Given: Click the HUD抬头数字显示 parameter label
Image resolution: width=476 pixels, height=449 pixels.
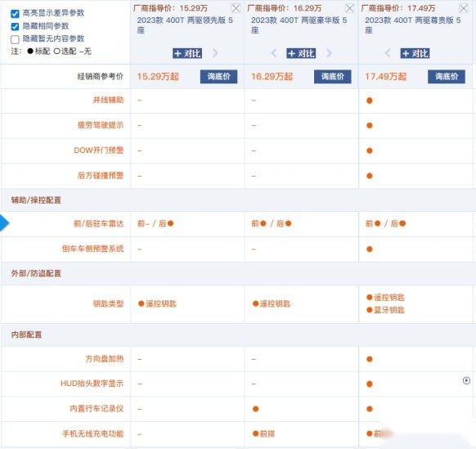Looking at the screenshot, I should (x=92, y=384).
